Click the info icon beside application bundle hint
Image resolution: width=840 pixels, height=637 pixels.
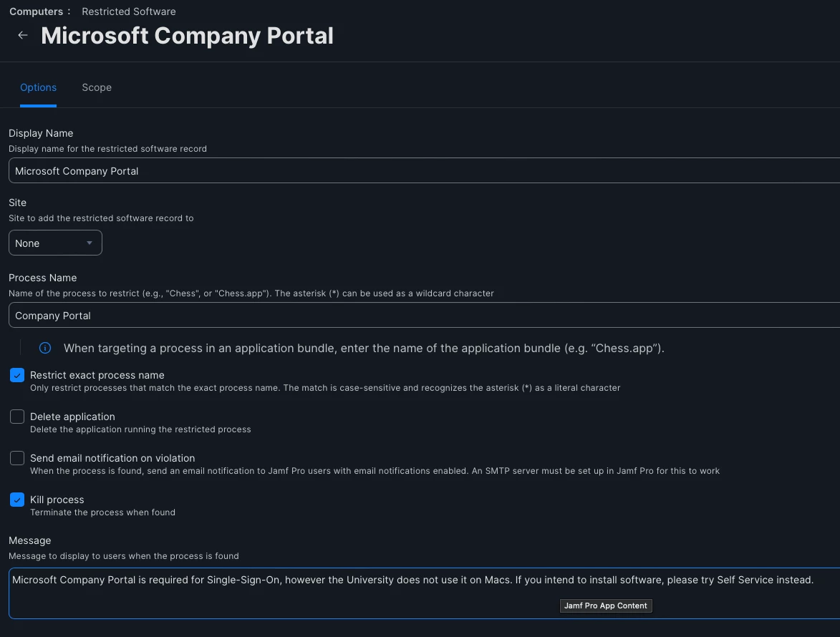(45, 348)
